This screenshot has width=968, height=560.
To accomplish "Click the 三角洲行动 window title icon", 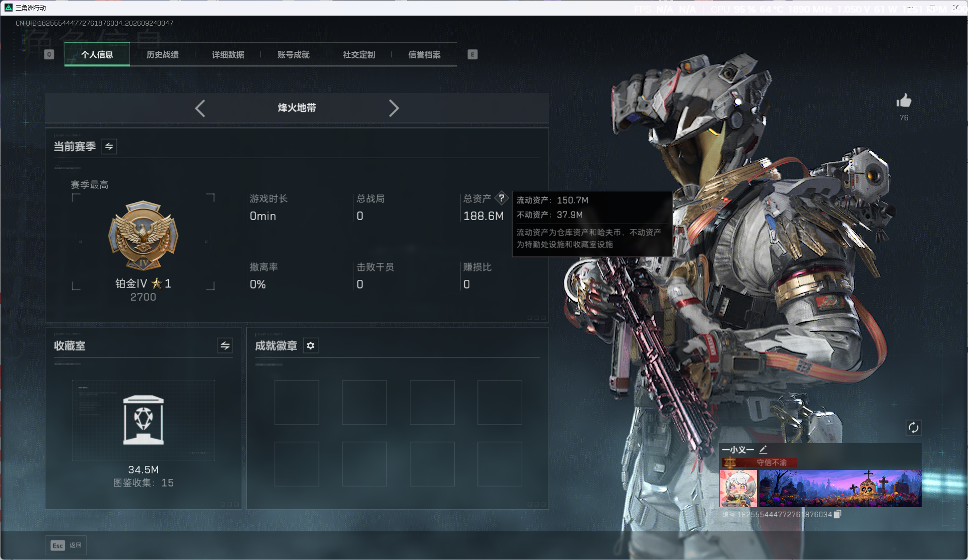I will pyautogui.click(x=9, y=8).
